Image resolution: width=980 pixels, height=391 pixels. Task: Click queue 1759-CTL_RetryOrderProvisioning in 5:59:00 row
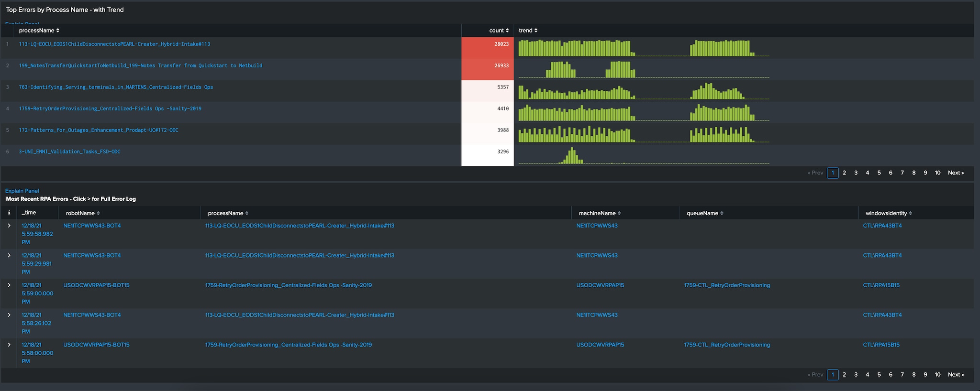click(x=727, y=285)
